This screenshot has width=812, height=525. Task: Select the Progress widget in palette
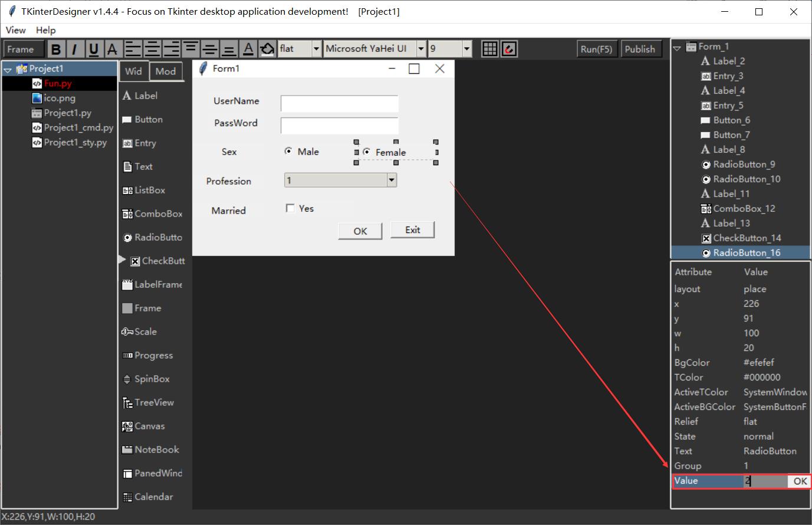point(147,355)
